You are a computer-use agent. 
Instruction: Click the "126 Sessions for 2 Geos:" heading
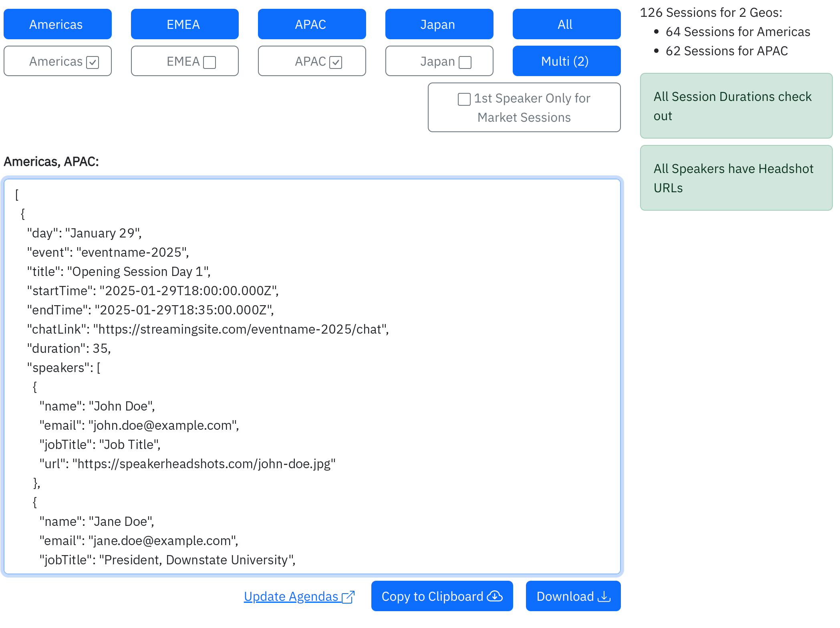point(711,12)
